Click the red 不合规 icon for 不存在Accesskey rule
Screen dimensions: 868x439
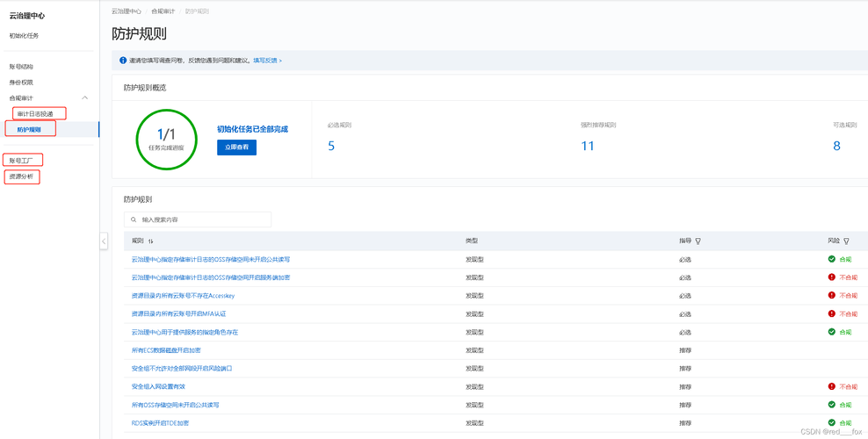[831, 295]
